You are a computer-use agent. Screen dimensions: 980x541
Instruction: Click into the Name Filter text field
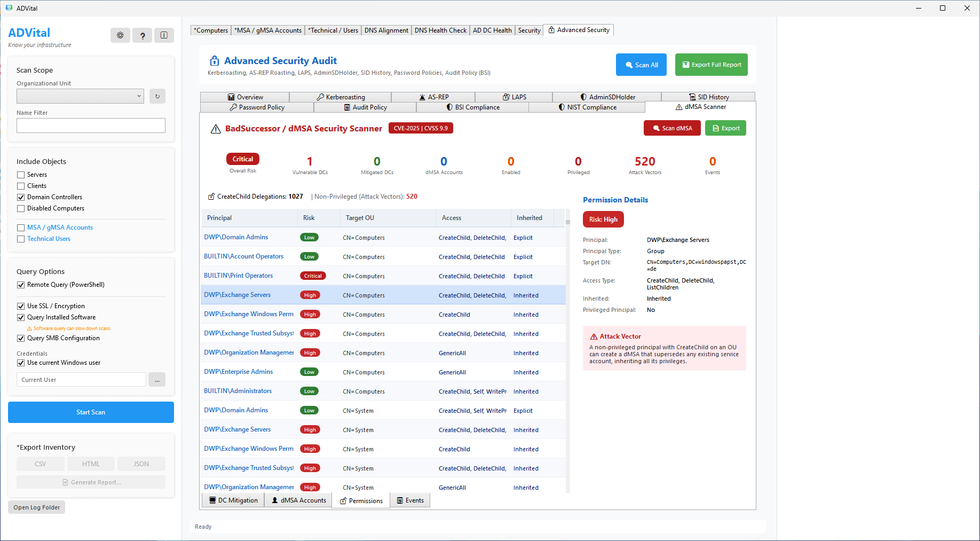click(x=91, y=126)
